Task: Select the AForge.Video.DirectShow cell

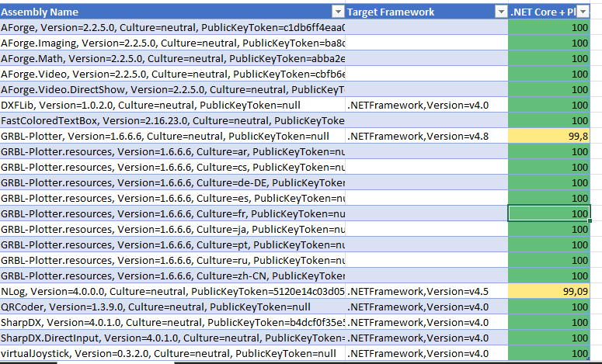Action: click(x=172, y=90)
